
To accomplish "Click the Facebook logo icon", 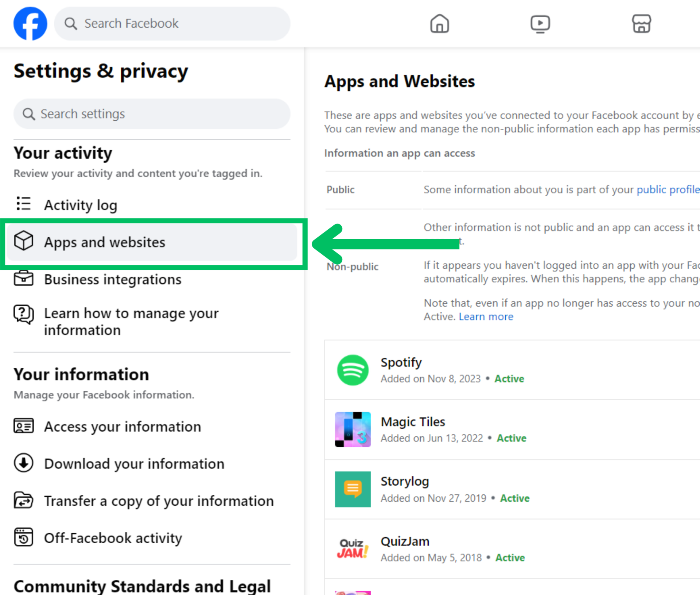I will pos(30,24).
